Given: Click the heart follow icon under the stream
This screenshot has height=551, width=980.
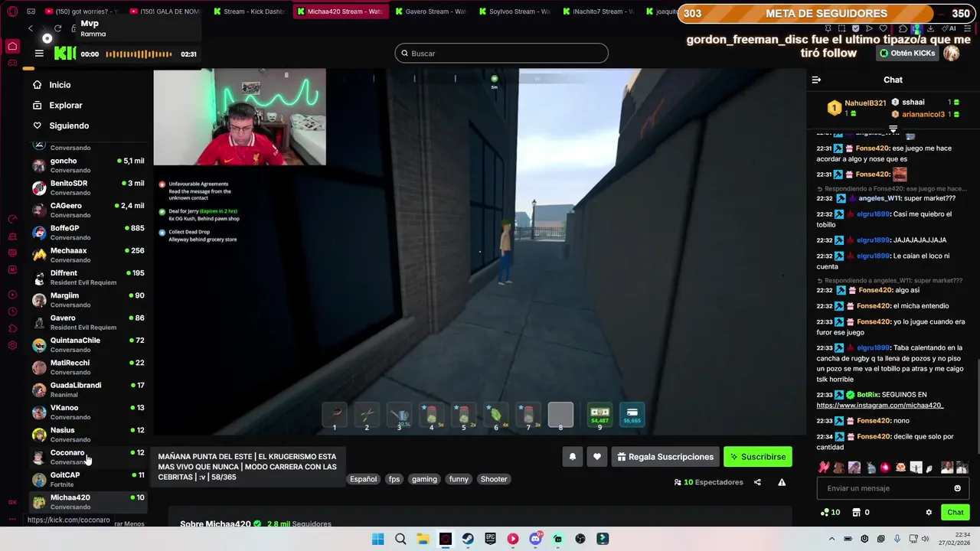Looking at the screenshot, I should 597,457.
